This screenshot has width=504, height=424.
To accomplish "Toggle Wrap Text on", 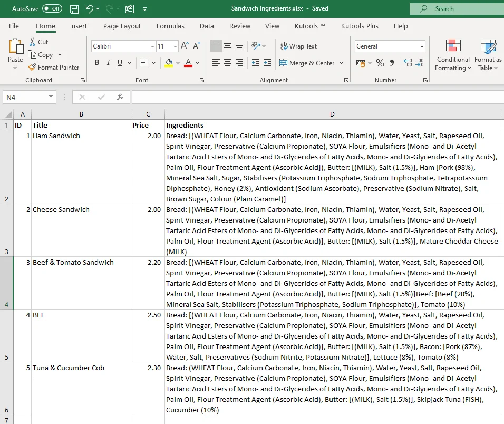I will [x=298, y=46].
